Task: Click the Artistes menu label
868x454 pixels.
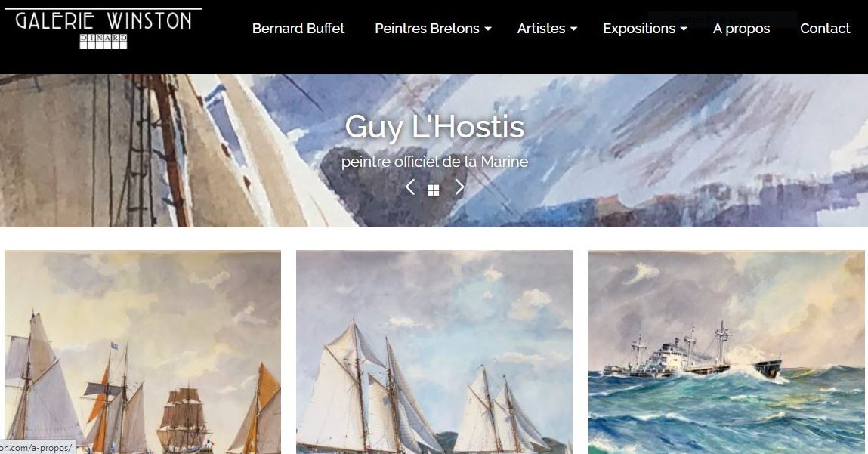Action: click(541, 29)
